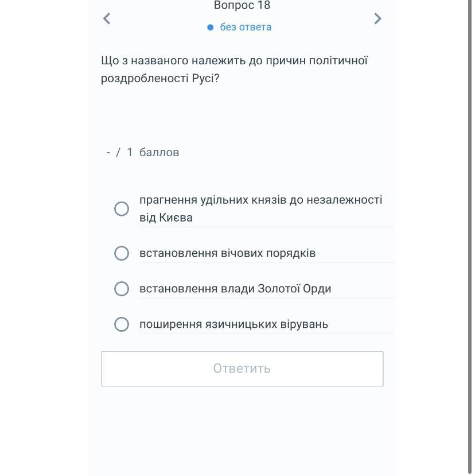The height and width of the screenshot is (476, 475).
Task: Click answer text 'поширення язичницьких вірувань'
Action: pyautogui.click(x=233, y=324)
